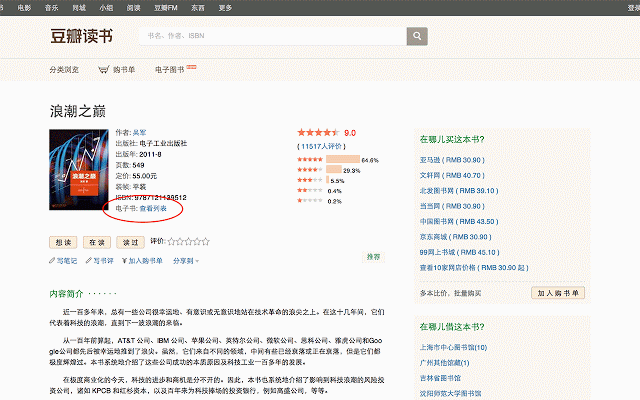Click 查看列表 e-book link
Screen dimensions: 640x400
point(153,209)
